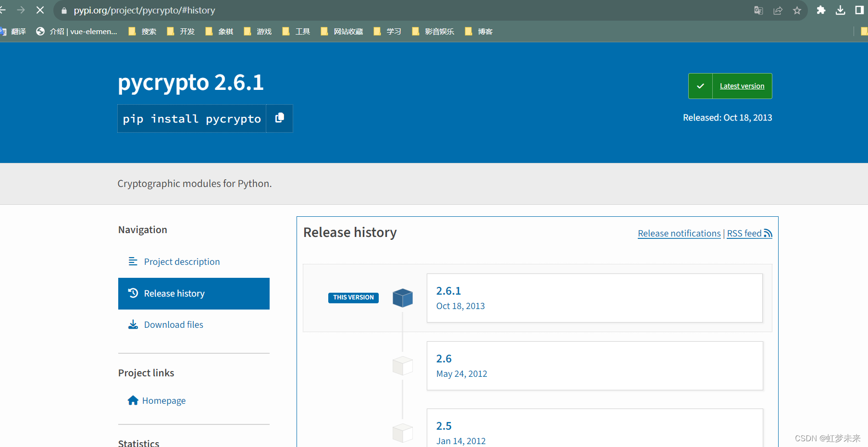Select the Release history navigation tab
This screenshot has width=868, height=447.
click(x=194, y=294)
